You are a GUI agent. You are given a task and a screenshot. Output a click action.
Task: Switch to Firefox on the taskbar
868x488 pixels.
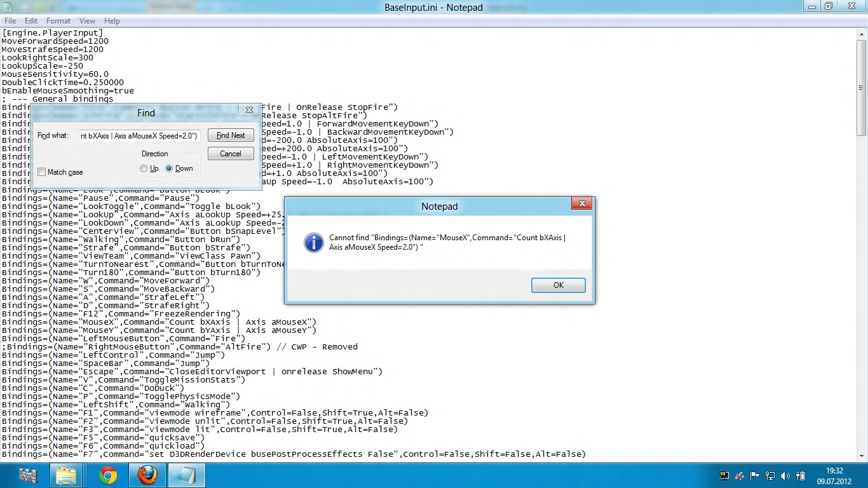pos(147,475)
